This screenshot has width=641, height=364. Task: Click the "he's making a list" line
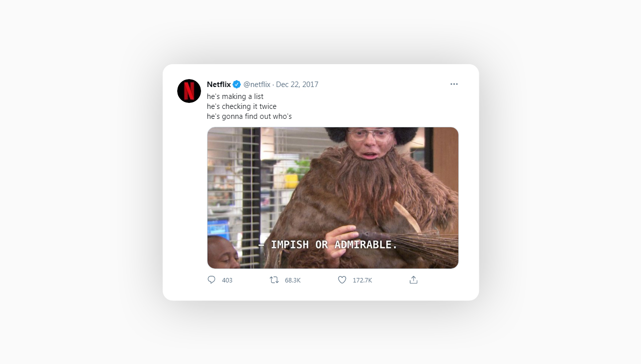[x=235, y=96]
